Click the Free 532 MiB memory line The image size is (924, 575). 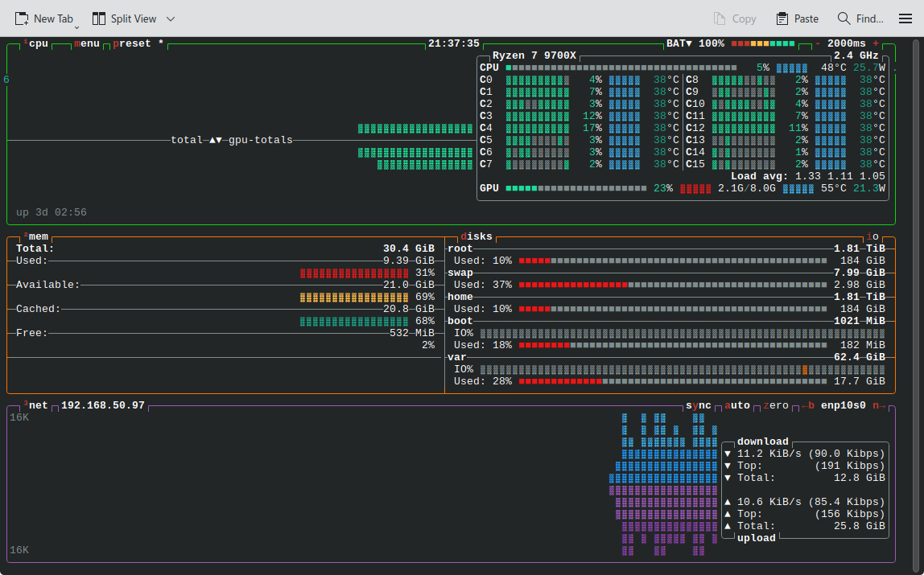(225, 333)
